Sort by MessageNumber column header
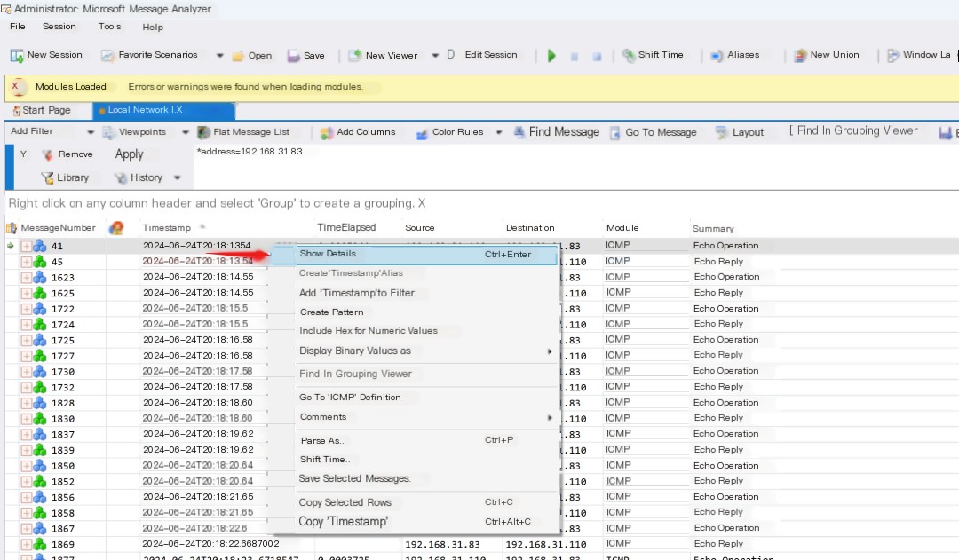Screen dimensions: 959x560 click(x=58, y=228)
